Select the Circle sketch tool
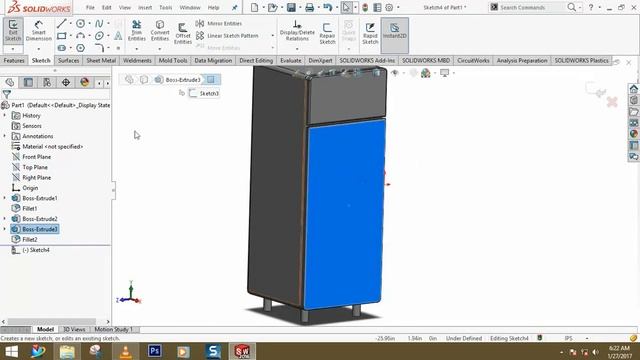Screen dimensions: 640x360 [80, 24]
